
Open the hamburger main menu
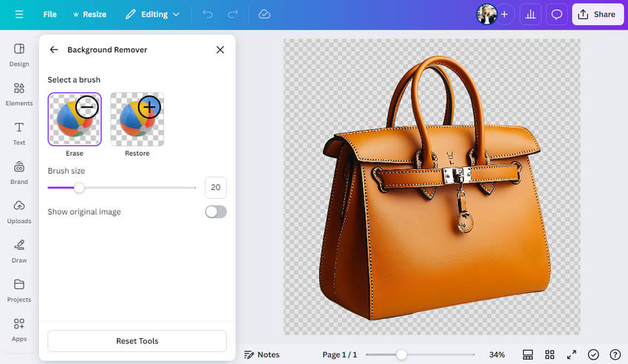18,15
